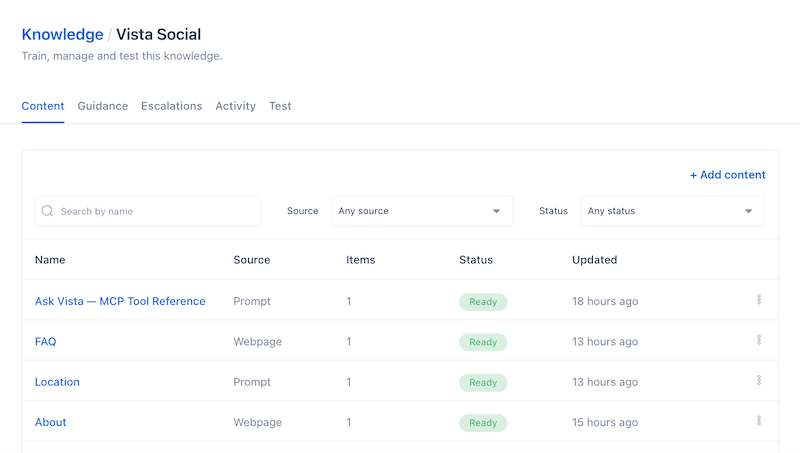Click Prompt source in Location row

tap(252, 382)
